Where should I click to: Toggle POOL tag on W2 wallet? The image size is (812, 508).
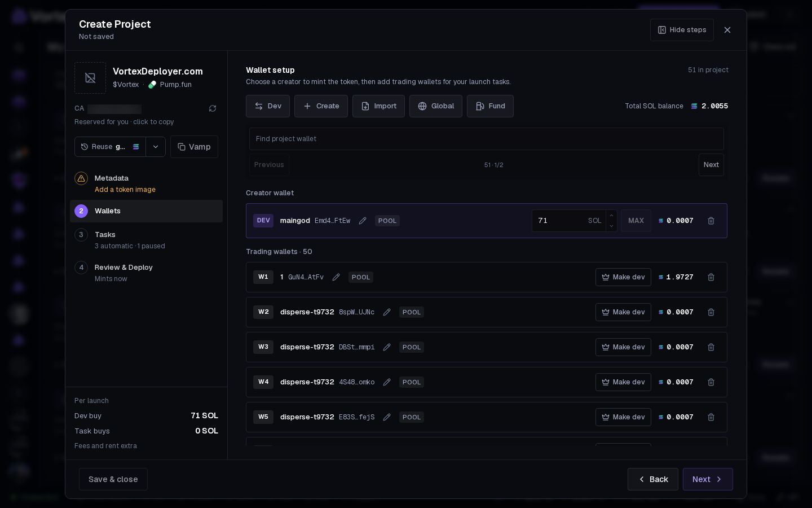412,312
